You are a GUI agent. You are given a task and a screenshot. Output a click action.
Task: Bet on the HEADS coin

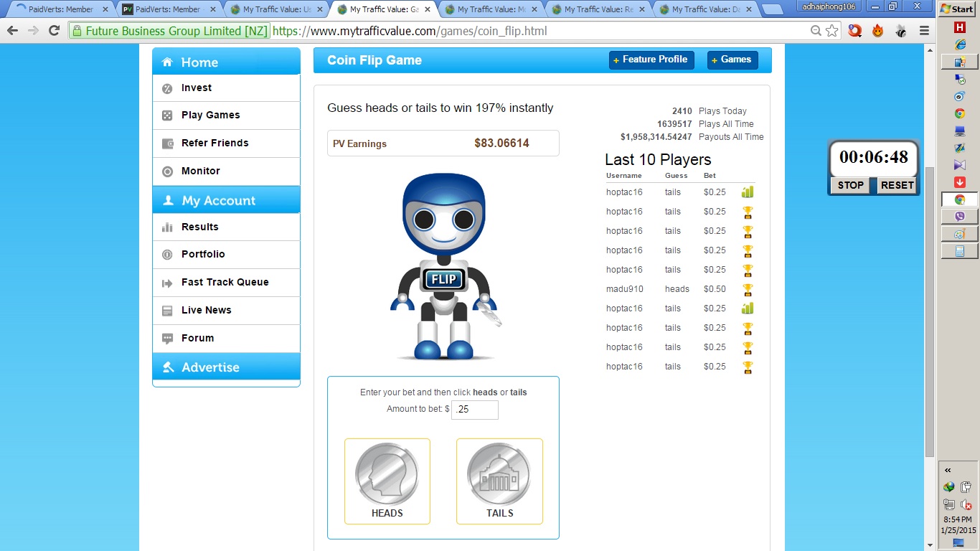(387, 481)
